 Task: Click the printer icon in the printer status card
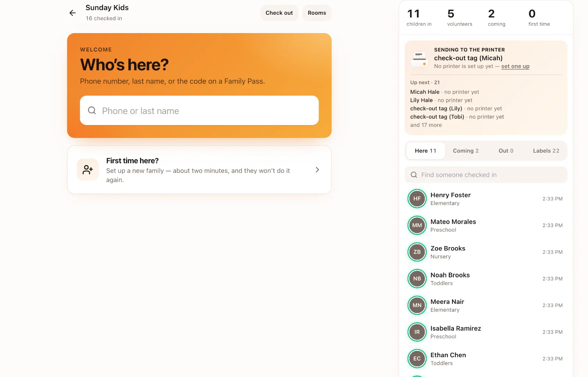coord(419,59)
